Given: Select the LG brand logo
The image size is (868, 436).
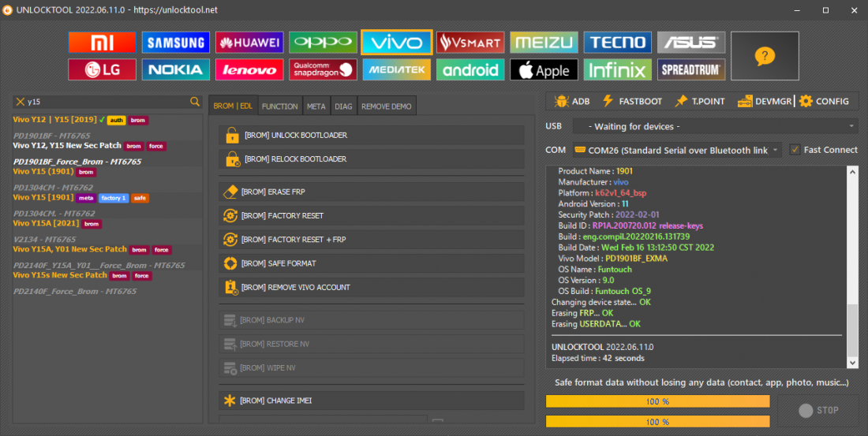Looking at the screenshot, I should click(x=102, y=69).
